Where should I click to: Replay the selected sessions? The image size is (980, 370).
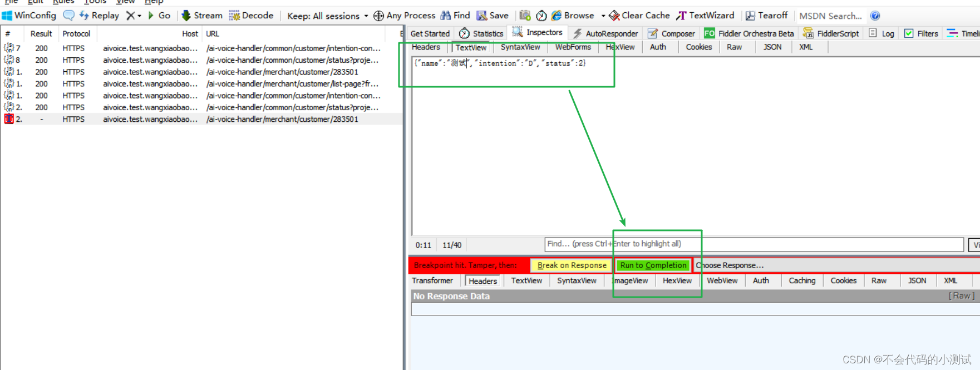click(x=99, y=16)
